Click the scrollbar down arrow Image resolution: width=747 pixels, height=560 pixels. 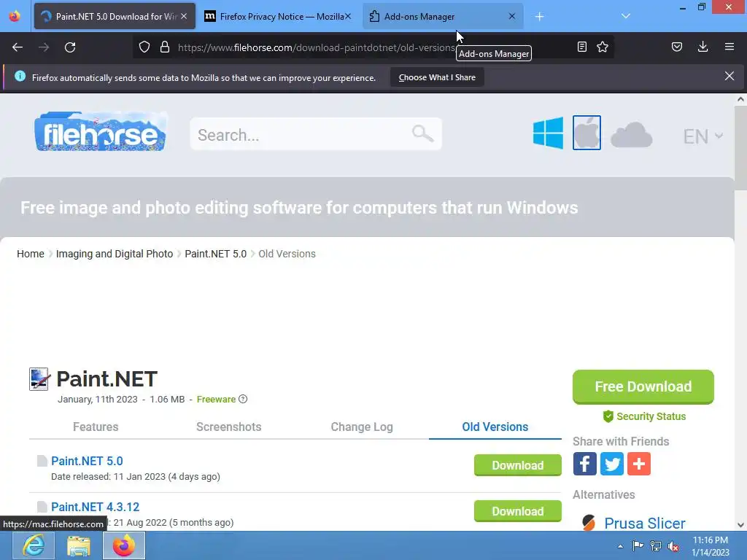pos(740,525)
